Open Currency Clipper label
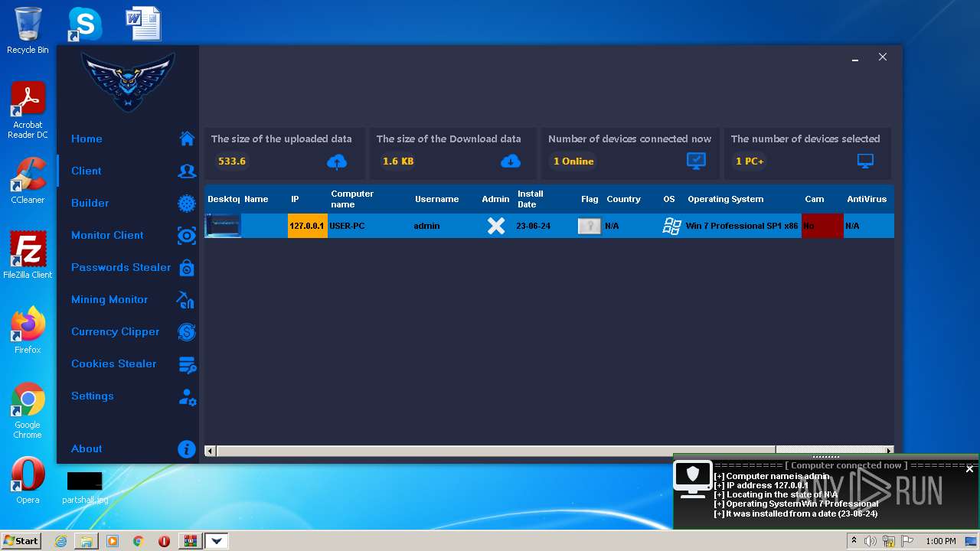Viewport: 980px width, 551px height. (116, 331)
